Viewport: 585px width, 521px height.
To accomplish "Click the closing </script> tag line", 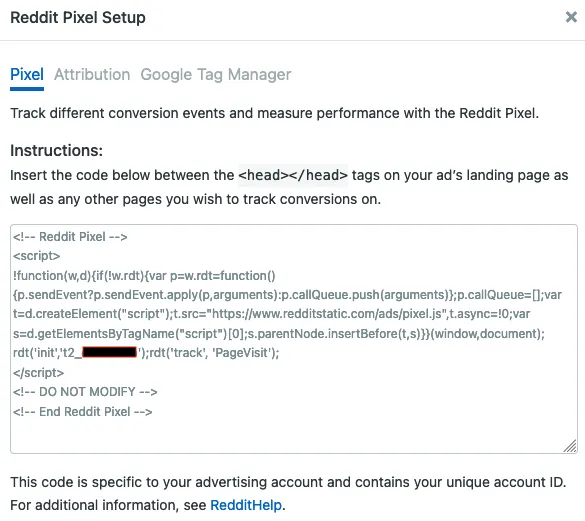I will [x=38, y=373].
